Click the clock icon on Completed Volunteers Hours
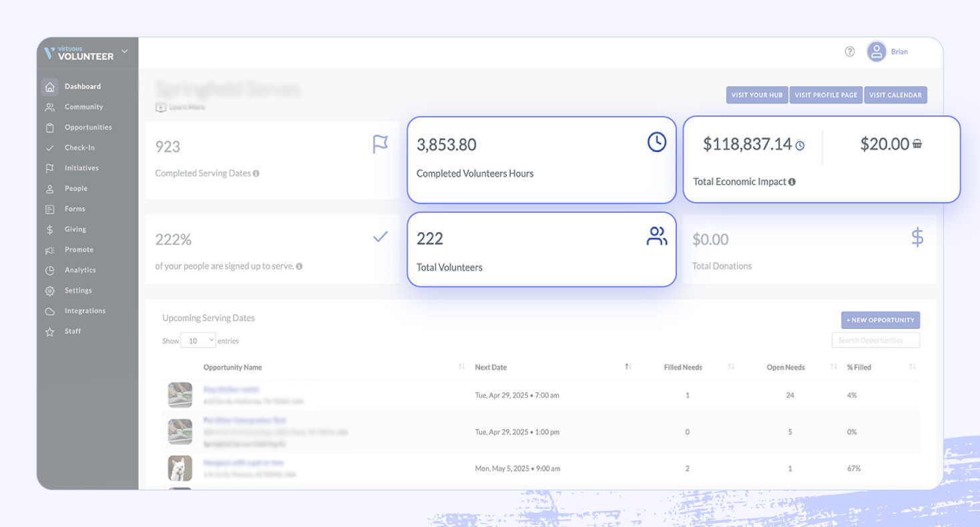Viewport: 980px width, 527px height. click(656, 142)
